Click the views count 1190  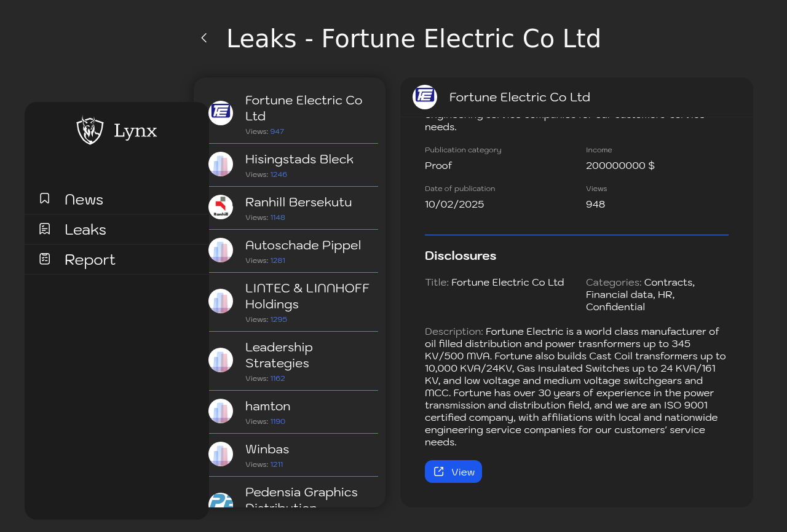point(278,421)
